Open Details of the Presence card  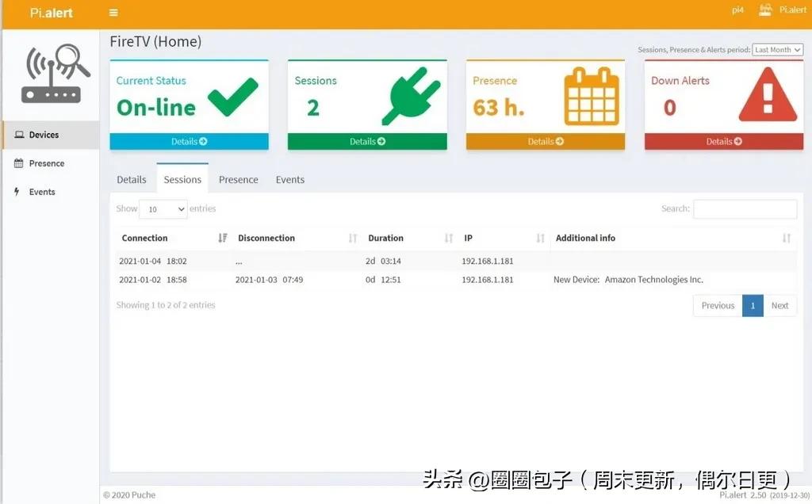tap(546, 141)
